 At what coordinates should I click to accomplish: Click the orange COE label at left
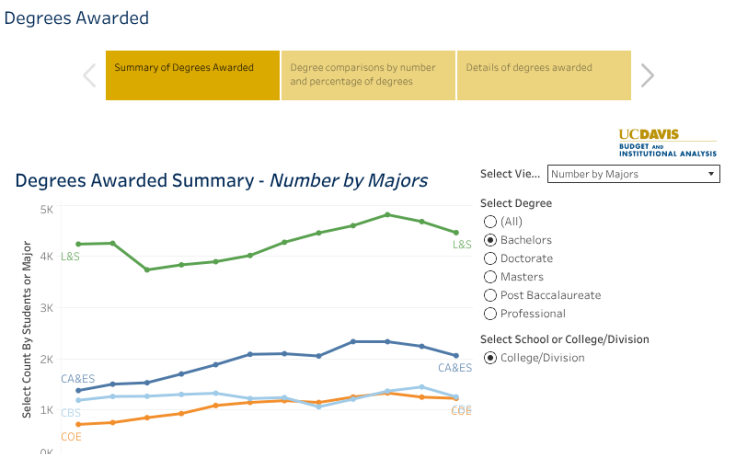(71, 437)
